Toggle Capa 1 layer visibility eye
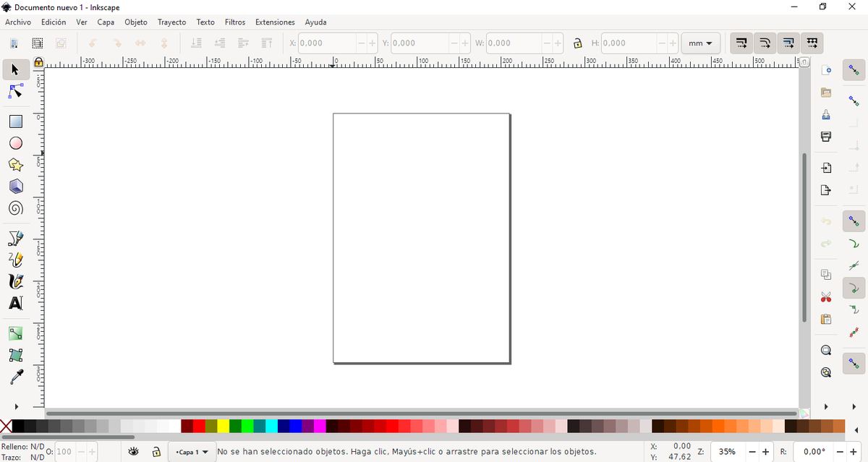868x462 pixels. pos(133,452)
